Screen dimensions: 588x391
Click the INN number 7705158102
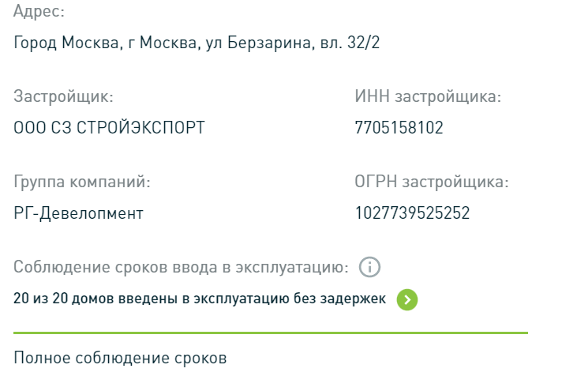coord(399,128)
